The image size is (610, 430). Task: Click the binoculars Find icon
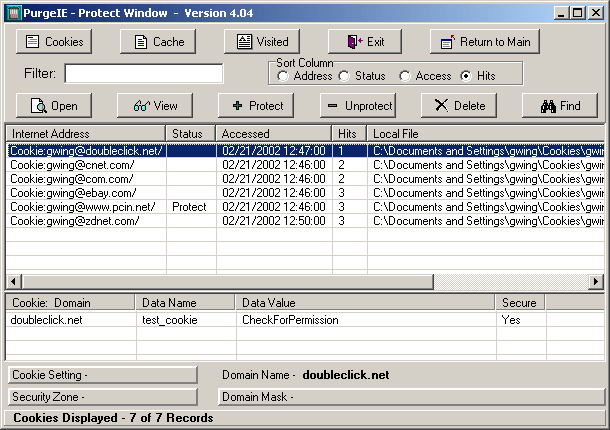coord(548,106)
